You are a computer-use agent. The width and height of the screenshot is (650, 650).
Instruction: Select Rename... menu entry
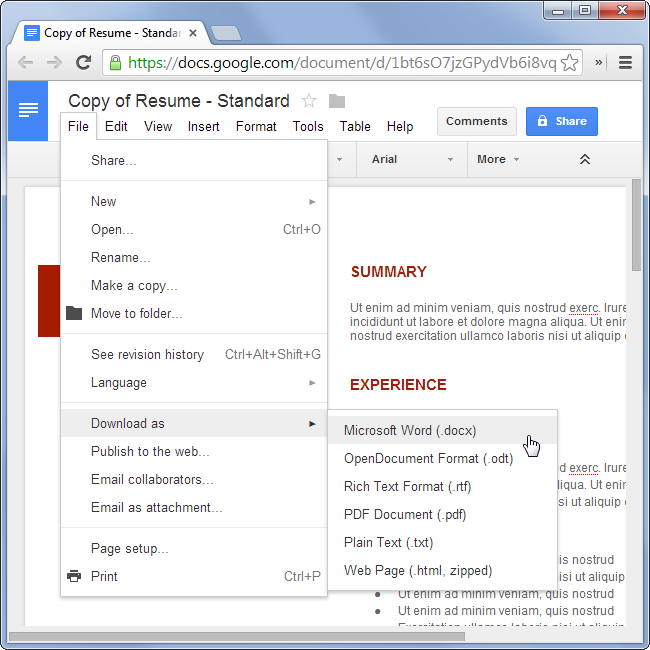pos(194,257)
